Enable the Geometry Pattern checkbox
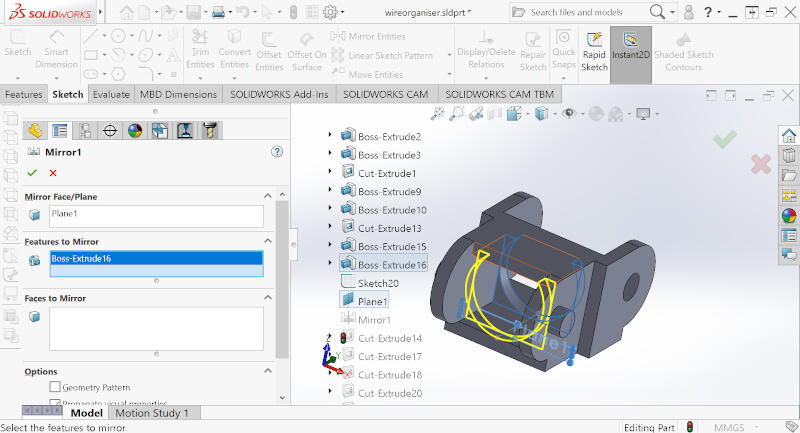 coord(55,387)
